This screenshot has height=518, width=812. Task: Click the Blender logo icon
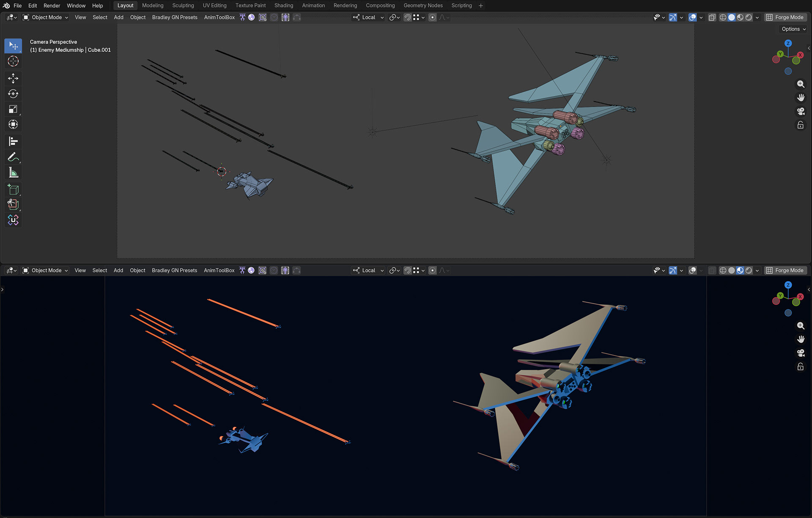click(6, 6)
